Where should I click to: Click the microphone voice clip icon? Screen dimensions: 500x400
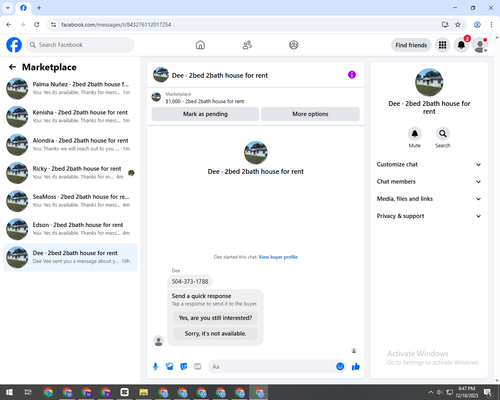click(155, 367)
